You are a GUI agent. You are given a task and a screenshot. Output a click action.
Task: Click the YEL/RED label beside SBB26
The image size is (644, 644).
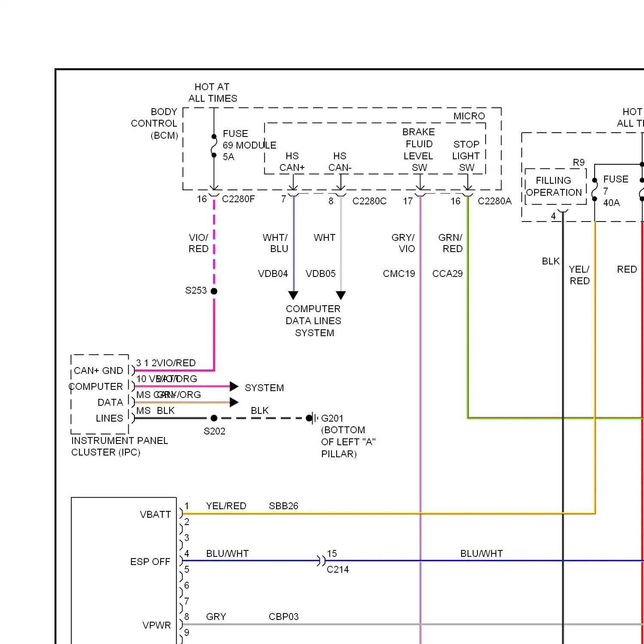click(x=226, y=506)
